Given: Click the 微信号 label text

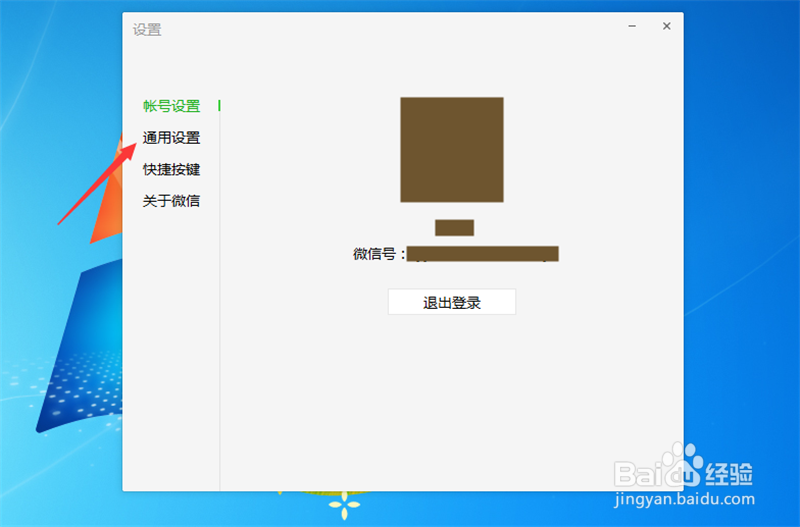Looking at the screenshot, I should [379, 254].
